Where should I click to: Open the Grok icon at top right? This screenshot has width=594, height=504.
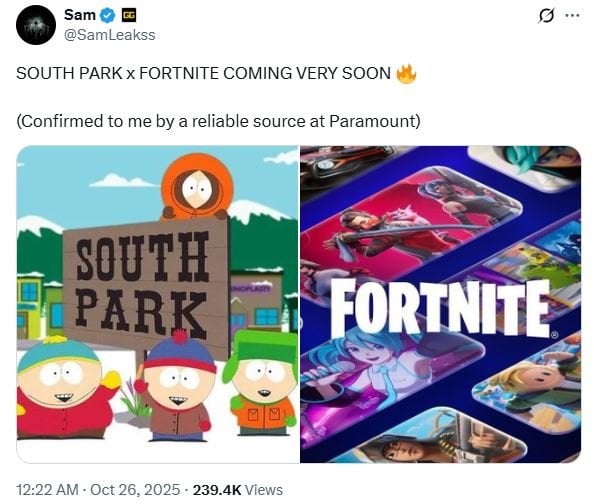coord(546,16)
